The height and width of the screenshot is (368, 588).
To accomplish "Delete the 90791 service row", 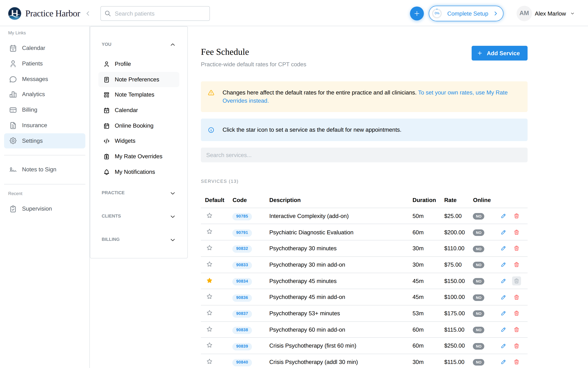I will tap(516, 232).
